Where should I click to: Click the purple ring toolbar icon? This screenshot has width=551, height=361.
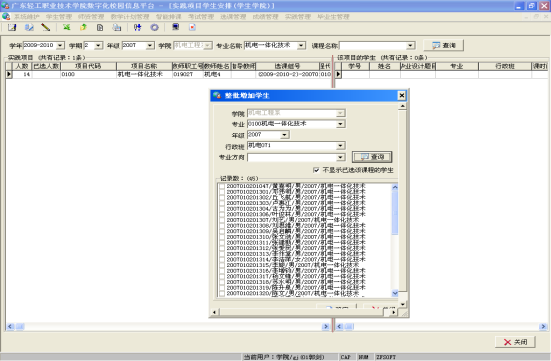click(155, 27)
